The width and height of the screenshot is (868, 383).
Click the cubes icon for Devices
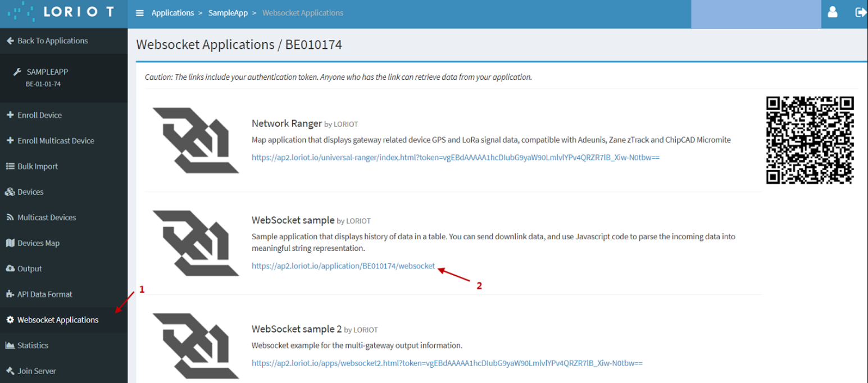pyautogui.click(x=10, y=192)
